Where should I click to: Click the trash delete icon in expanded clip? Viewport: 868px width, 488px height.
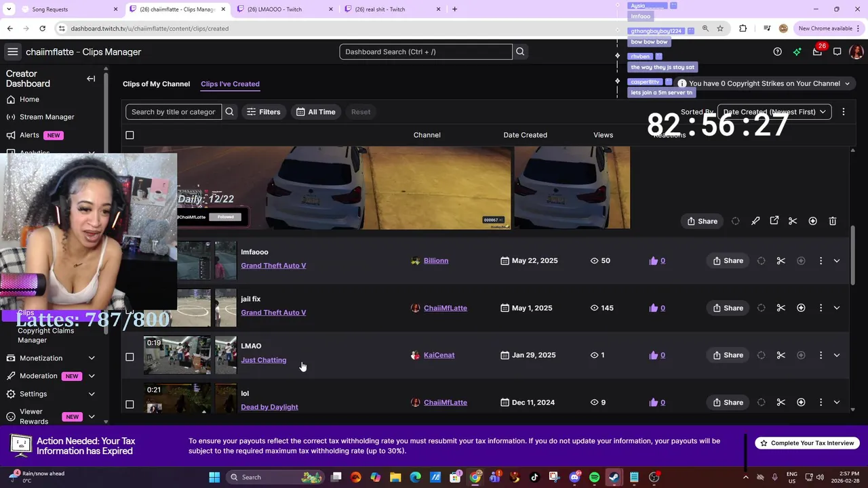point(833,221)
